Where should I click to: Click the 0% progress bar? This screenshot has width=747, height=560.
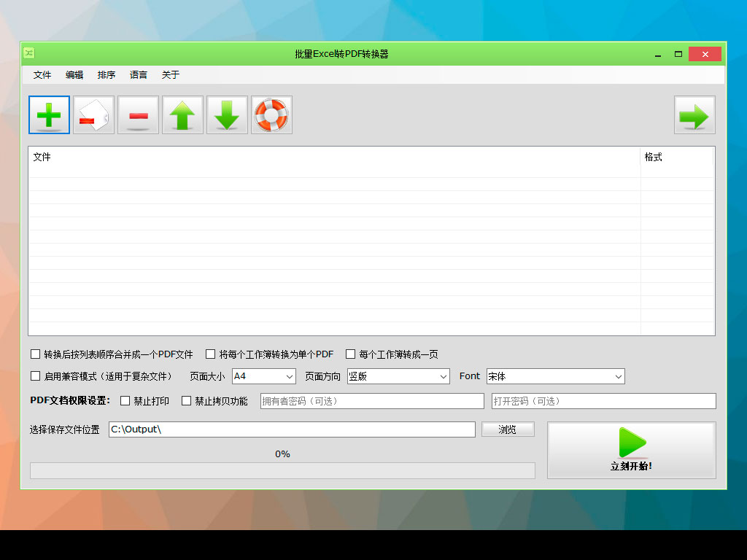(283, 470)
